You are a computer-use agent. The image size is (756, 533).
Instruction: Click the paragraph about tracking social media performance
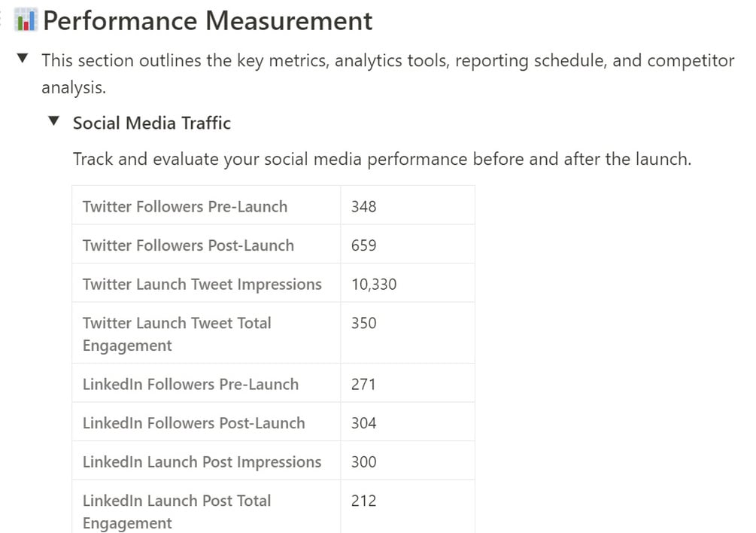(382, 159)
